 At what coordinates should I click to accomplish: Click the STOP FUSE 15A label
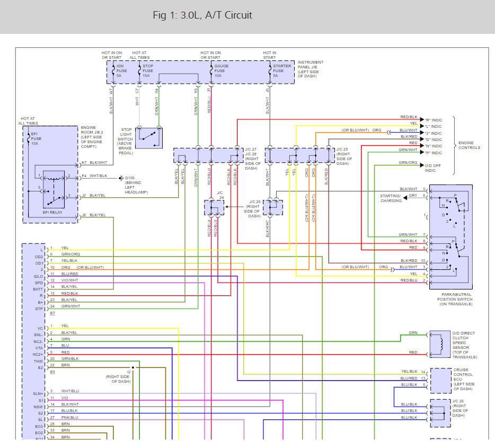click(148, 71)
